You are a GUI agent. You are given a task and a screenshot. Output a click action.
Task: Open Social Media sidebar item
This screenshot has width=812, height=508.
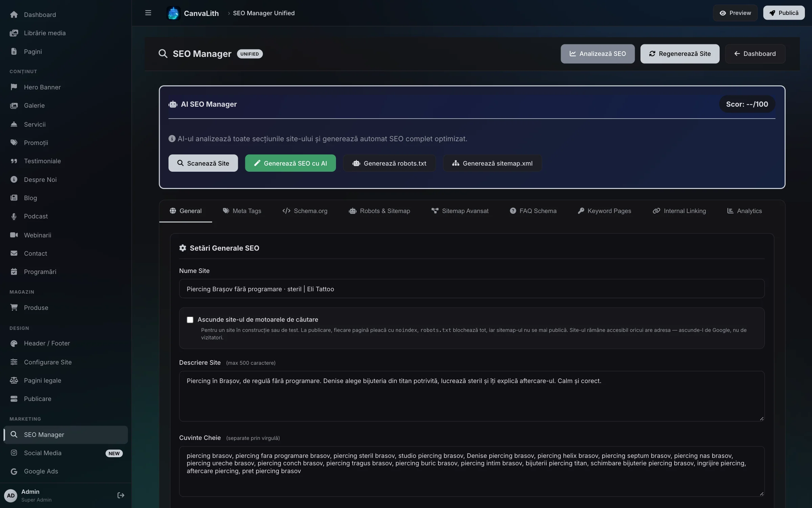(66, 453)
